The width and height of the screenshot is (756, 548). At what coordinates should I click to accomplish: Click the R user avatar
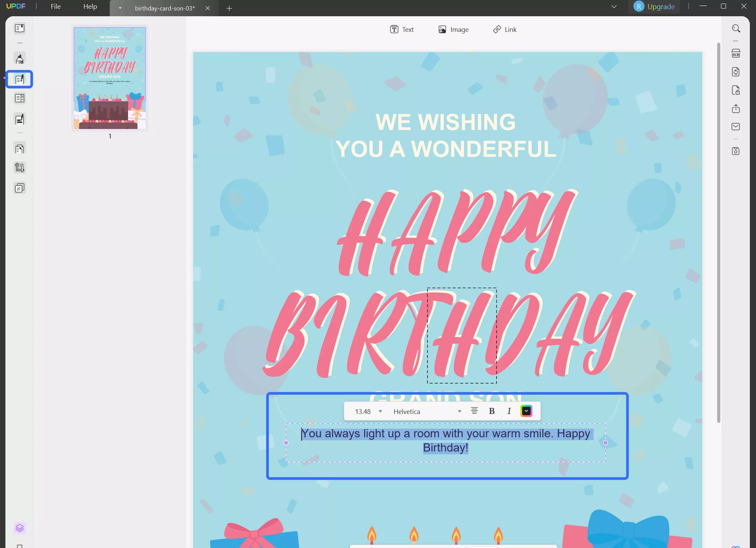[639, 6]
